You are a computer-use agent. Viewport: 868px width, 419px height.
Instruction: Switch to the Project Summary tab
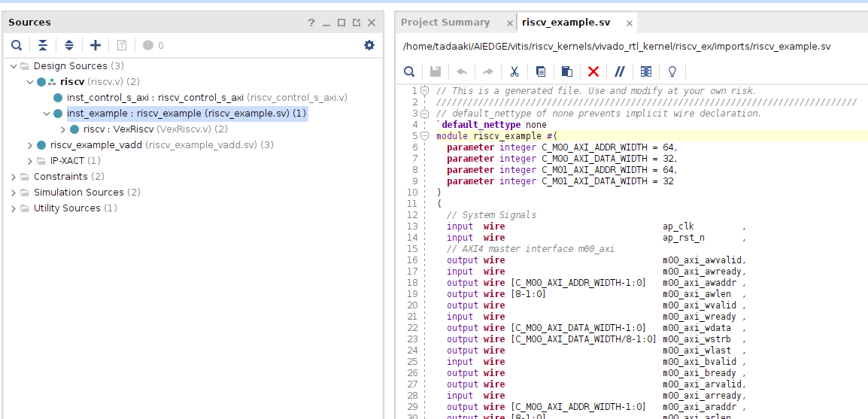(x=445, y=23)
